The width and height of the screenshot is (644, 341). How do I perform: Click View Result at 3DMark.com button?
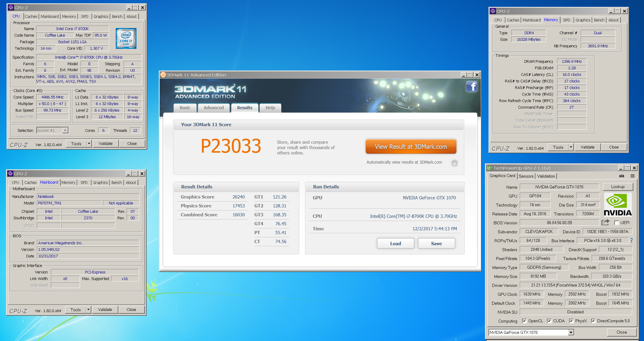pos(411,147)
